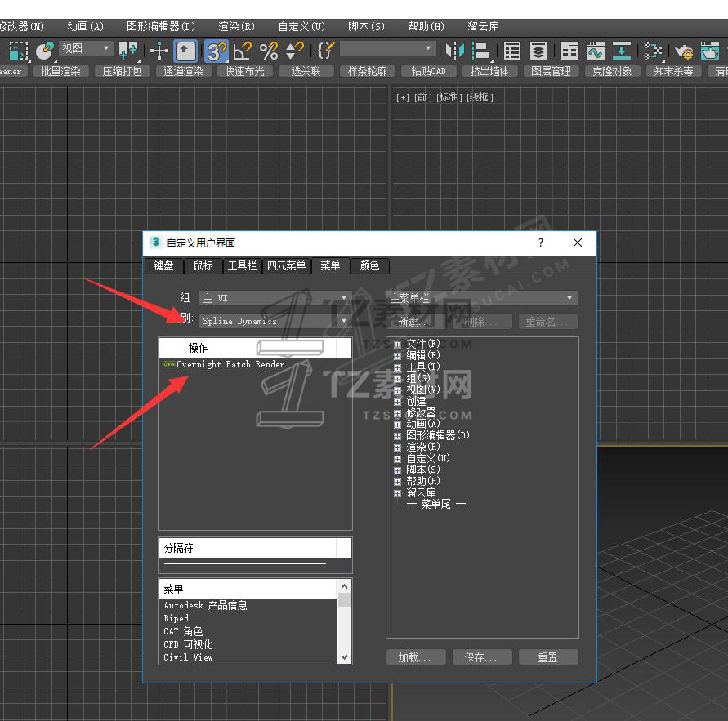
Task: Click the 粘贴CAD script button
Action: 428,71
